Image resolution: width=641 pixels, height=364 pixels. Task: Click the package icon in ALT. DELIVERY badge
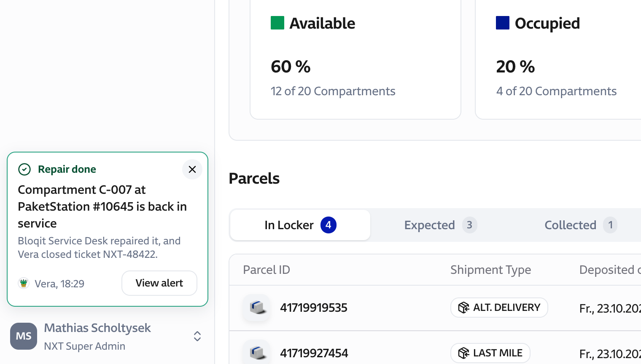click(463, 308)
